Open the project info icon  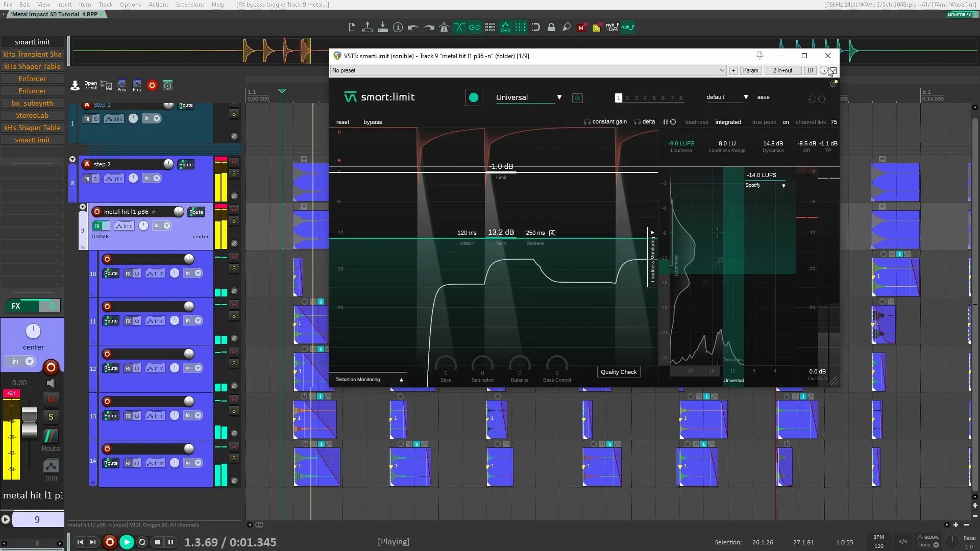(x=398, y=28)
